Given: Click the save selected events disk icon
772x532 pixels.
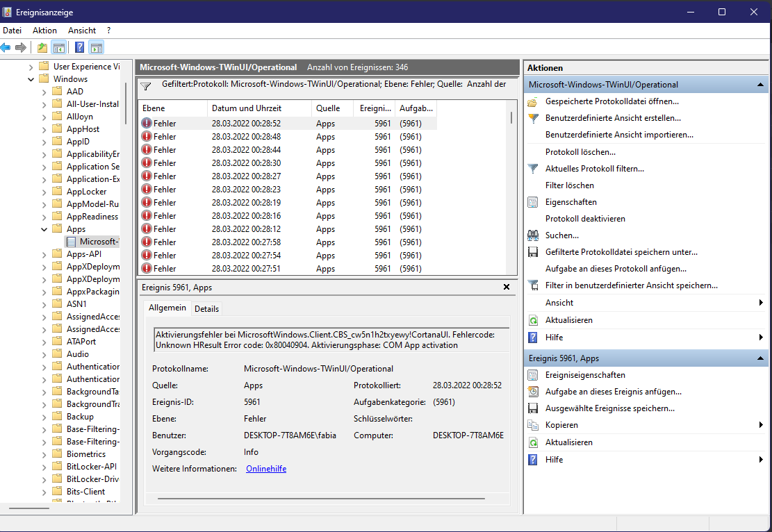Looking at the screenshot, I should point(533,408).
